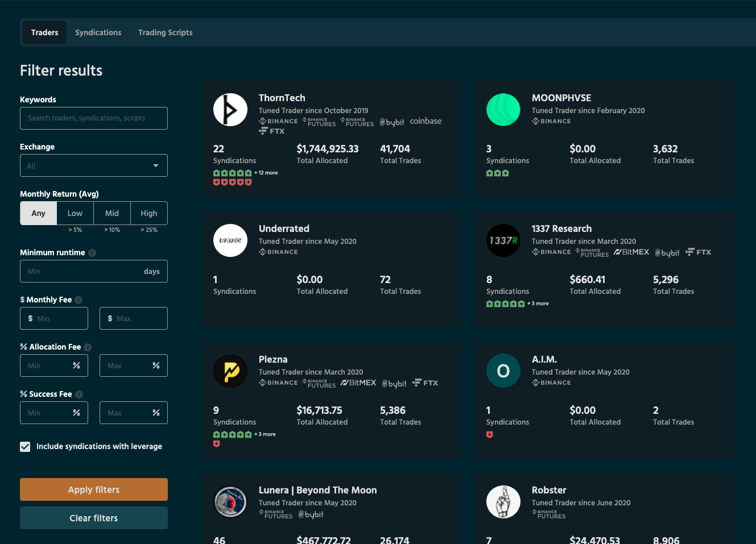Image resolution: width=756 pixels, height=544 pixels.
Task: Open the Exchange dropdown
Action: tap(94, 166)
